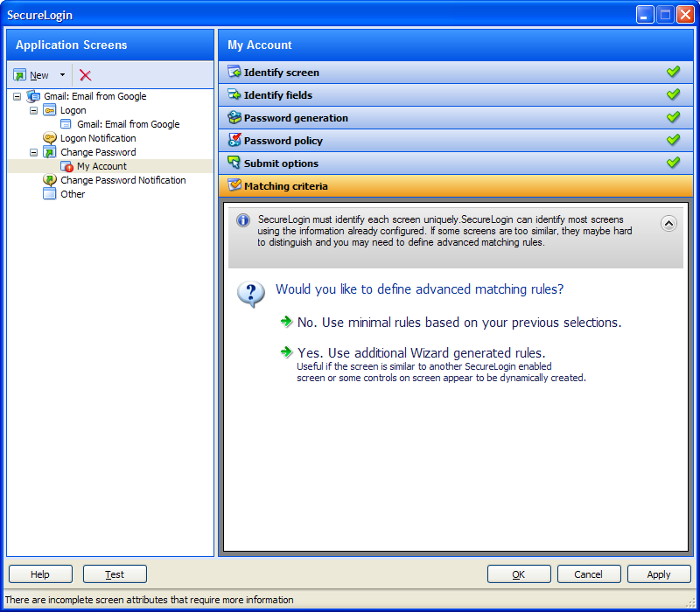Click the Logon Notification tree icon
700x612 pixels.
pos(50,138)
